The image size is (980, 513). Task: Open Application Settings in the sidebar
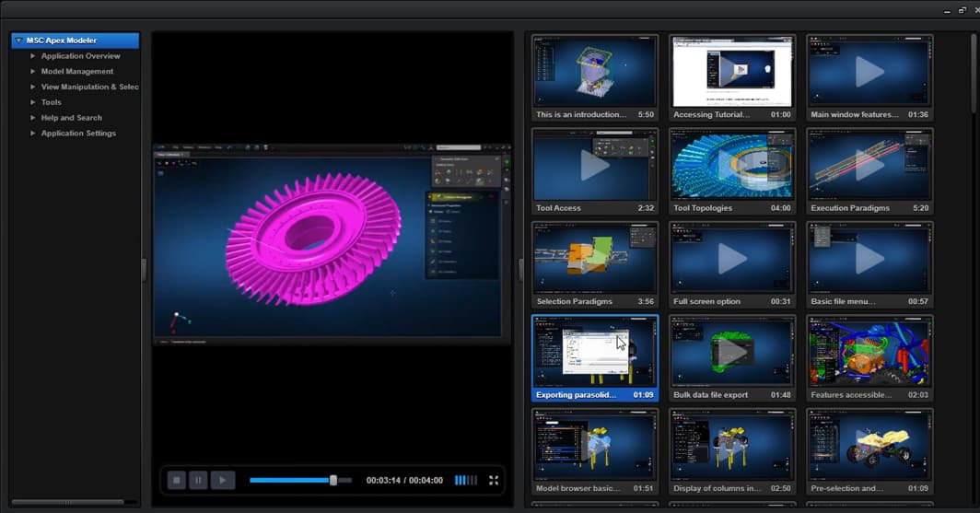tap(78, 134)
